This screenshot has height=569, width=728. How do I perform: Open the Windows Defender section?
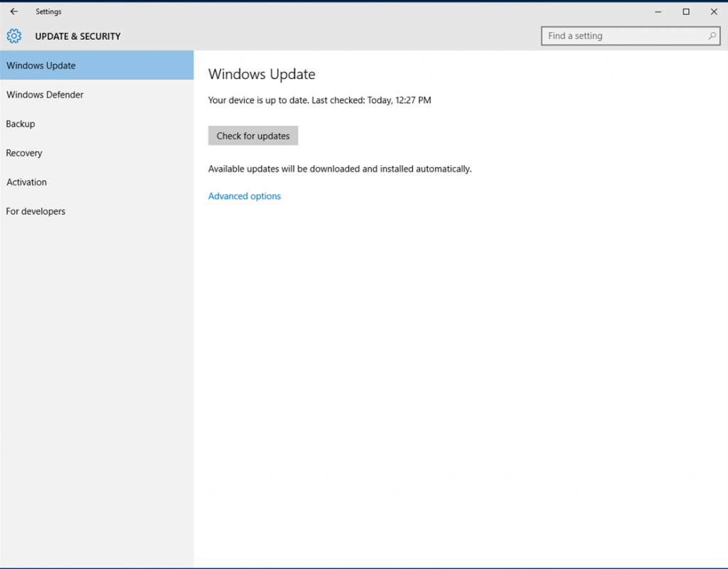pos(45,95)
